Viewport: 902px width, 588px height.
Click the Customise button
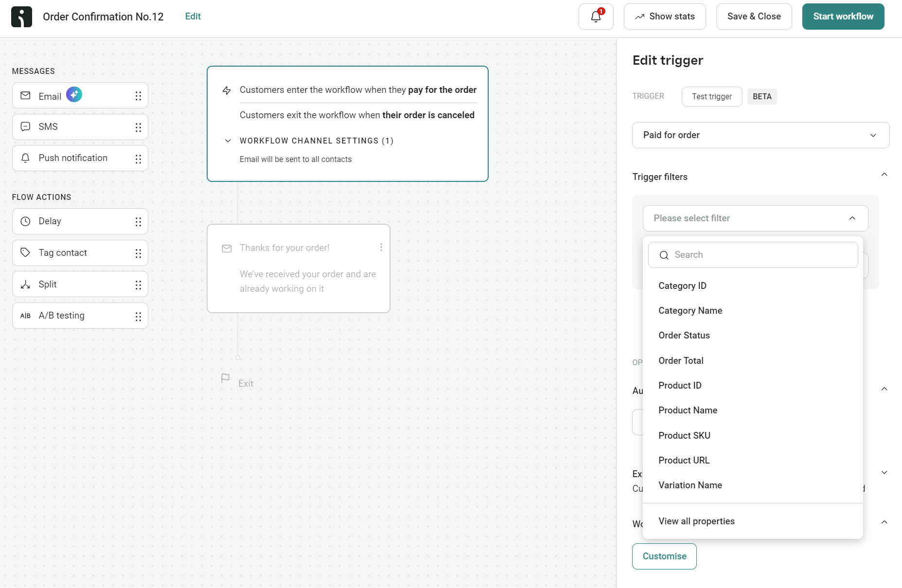664,556
